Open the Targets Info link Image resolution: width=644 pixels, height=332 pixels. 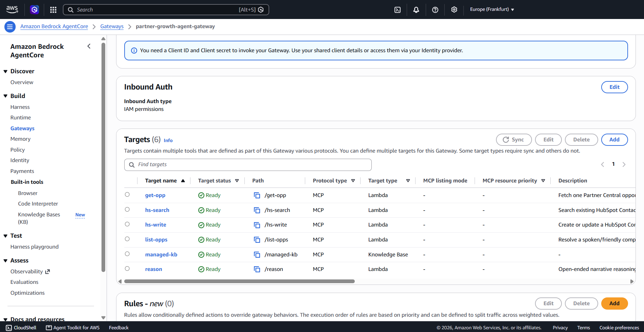pos(168,140)
